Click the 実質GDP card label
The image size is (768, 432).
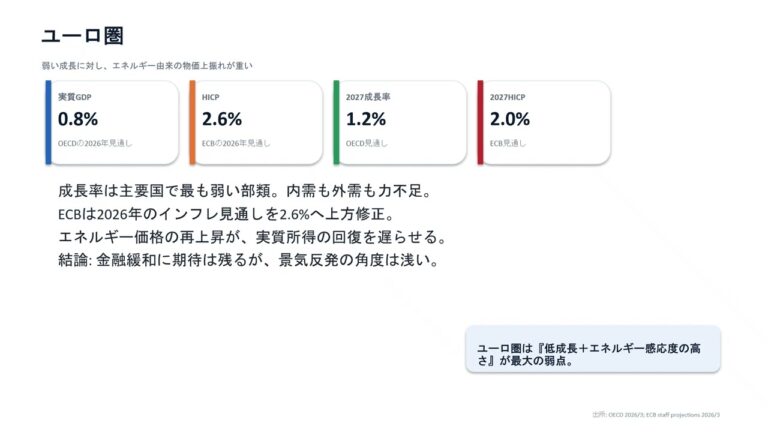75,97
